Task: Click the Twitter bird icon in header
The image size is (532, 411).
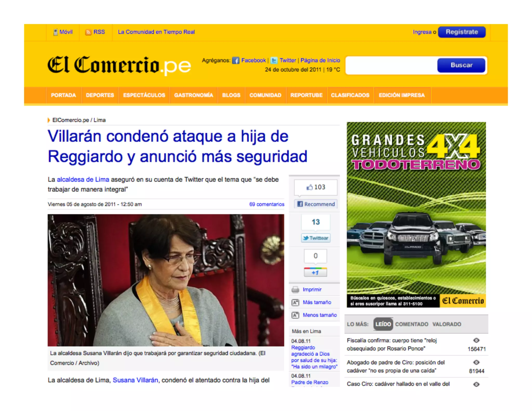Action: [x=274, y=61]
